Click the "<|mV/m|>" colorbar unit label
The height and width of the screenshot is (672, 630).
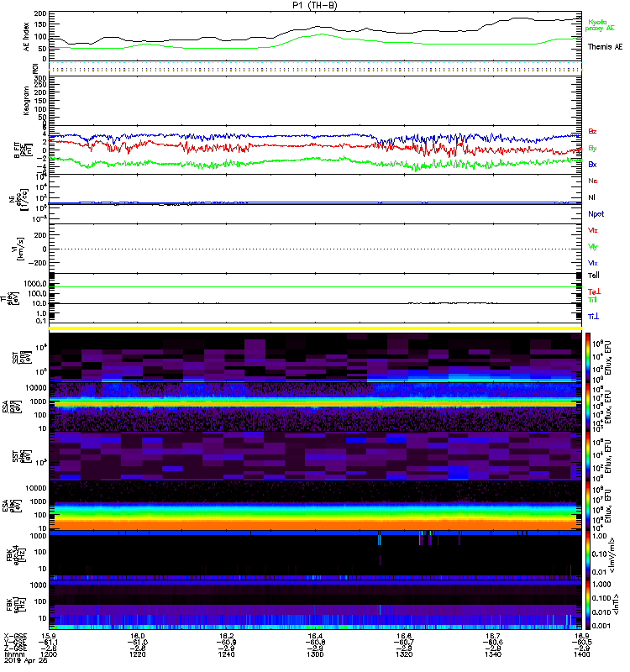tap(613, 555)
